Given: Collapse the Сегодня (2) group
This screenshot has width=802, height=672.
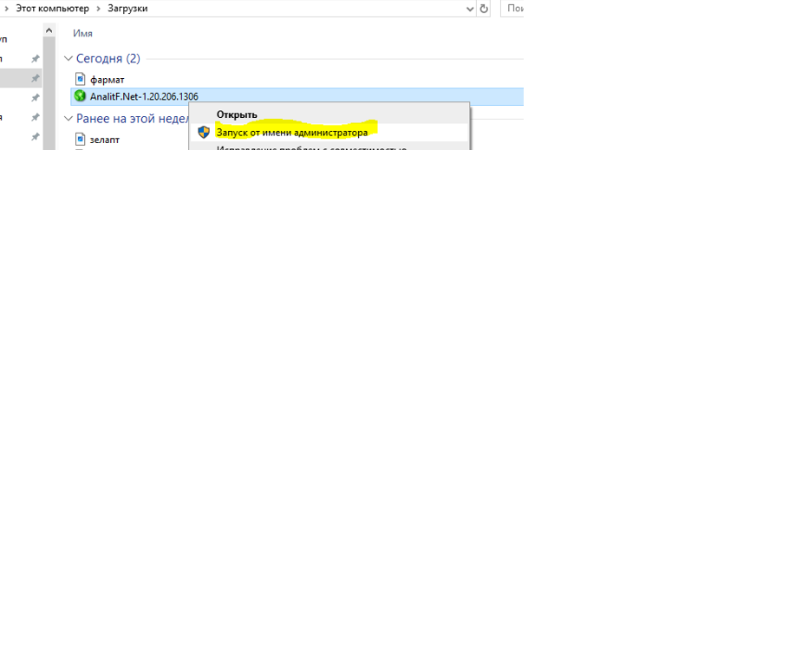Looking at the screenshot, I should (x=68, y=59).
